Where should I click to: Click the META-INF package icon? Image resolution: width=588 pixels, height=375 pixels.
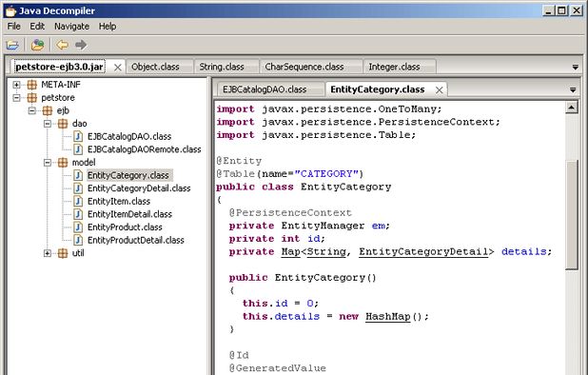32,85
